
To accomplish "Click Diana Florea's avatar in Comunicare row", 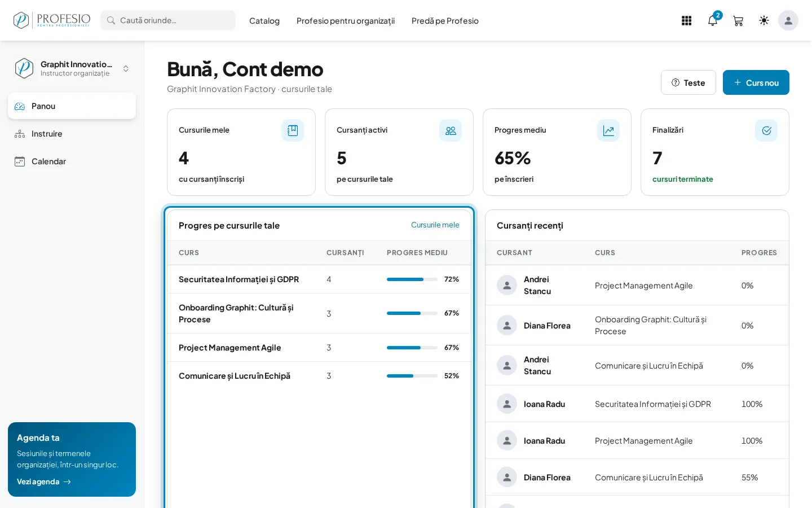I will pos(507,477).
